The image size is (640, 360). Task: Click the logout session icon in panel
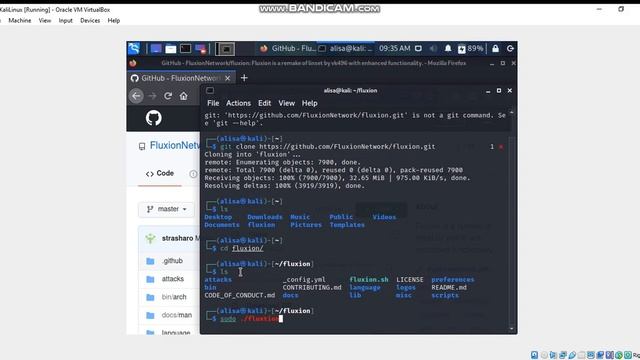(510, 49)
